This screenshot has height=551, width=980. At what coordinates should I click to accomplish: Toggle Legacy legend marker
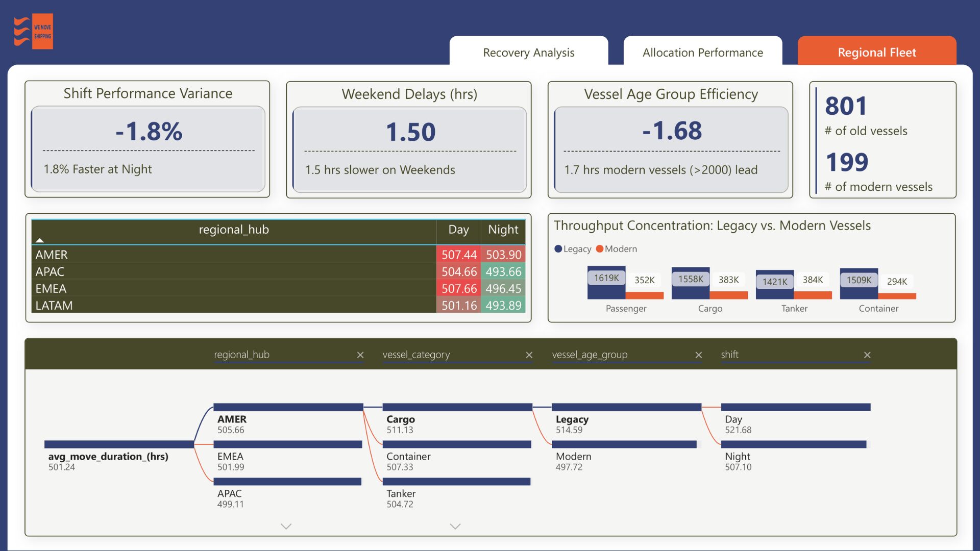558,249
